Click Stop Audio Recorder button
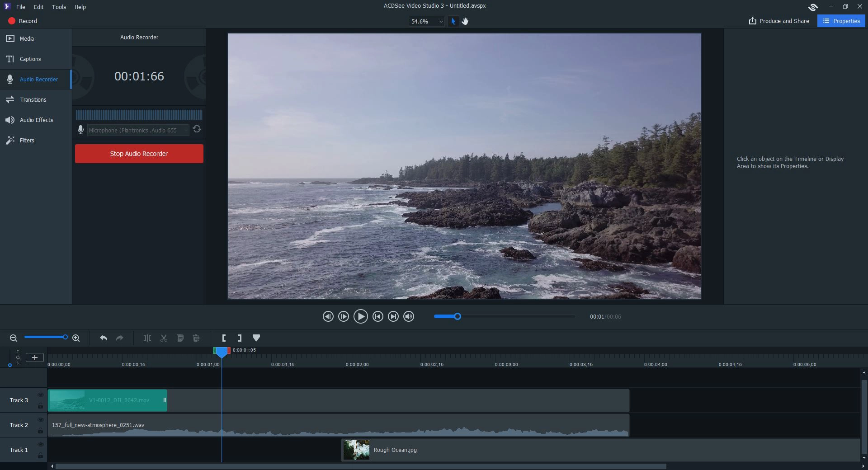Viewport: 868px width, 470px height. 139,154
